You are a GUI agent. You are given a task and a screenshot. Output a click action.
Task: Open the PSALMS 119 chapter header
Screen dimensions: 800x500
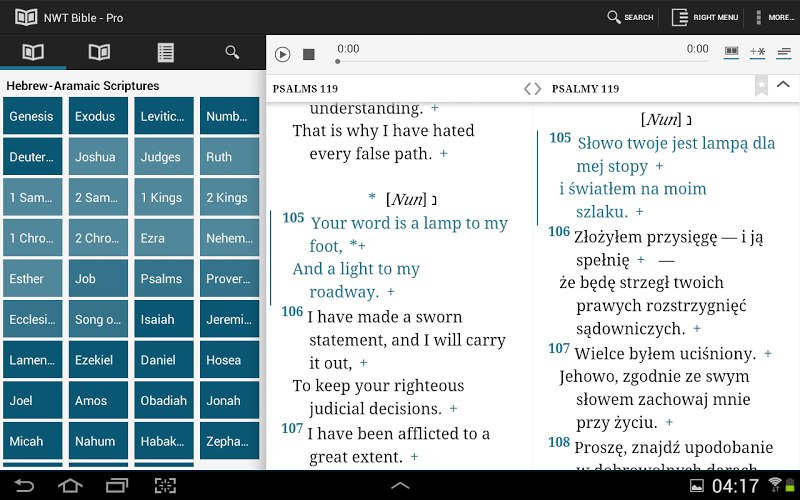pyautogui.click(x=305, y=89)
